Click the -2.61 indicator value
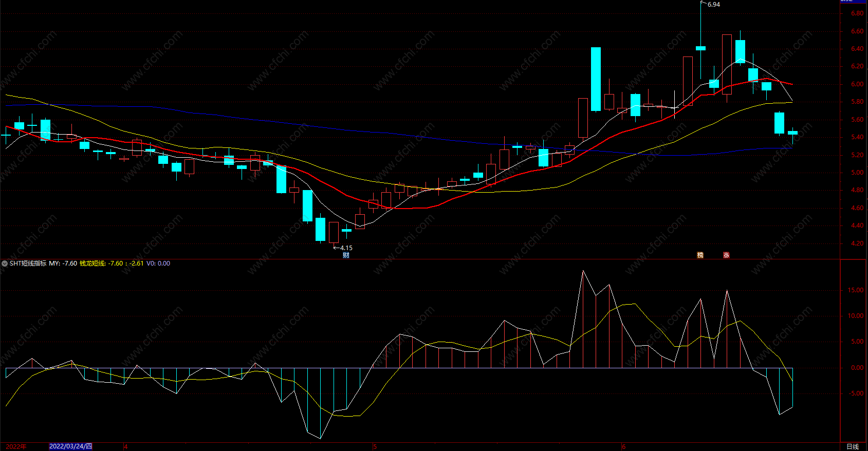The width and height of the screenshot is (868, 451). (136, 264)
